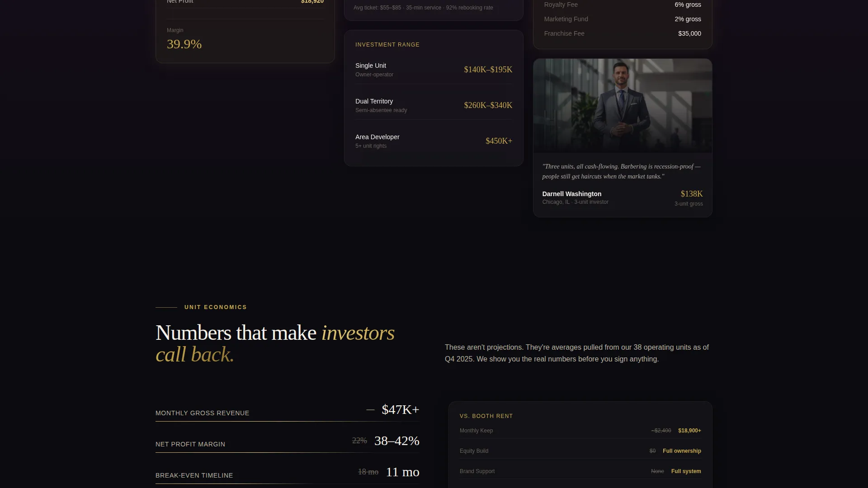This screenshot has height=488, width=868.
Task: Click the Franchise Fee $35,000 row
Action: coord(623,33)
